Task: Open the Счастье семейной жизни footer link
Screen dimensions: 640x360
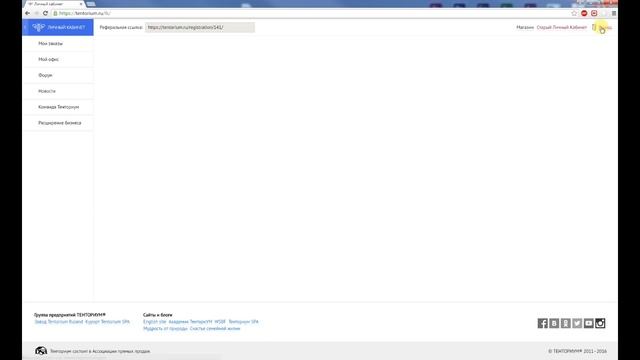Action: (x=215, y=329)
